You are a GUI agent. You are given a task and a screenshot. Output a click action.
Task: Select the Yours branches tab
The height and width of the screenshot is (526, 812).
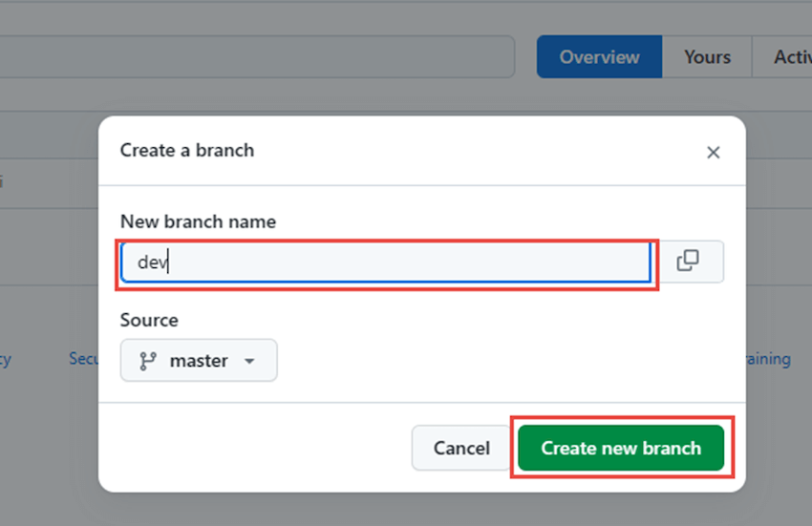click(x=707, y=57)
